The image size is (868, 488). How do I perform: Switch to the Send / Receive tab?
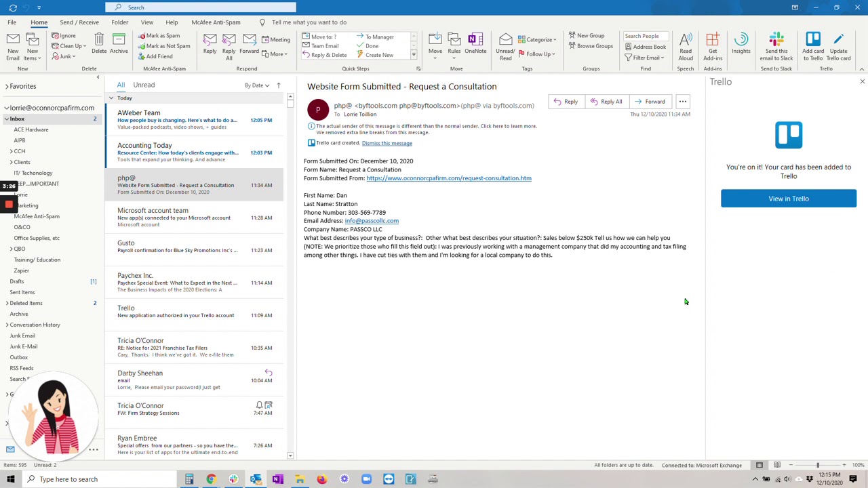(x=79, y=22)
